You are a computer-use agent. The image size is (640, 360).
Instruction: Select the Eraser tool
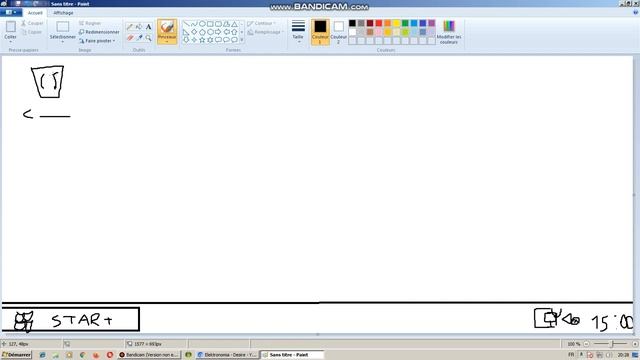coord(130,38)
